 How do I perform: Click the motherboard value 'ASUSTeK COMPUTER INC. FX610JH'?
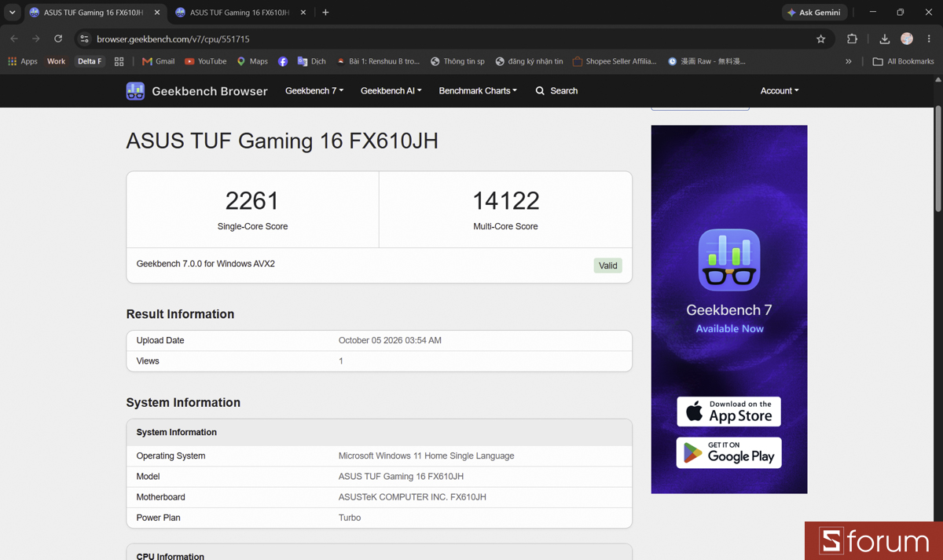point(413,497)
